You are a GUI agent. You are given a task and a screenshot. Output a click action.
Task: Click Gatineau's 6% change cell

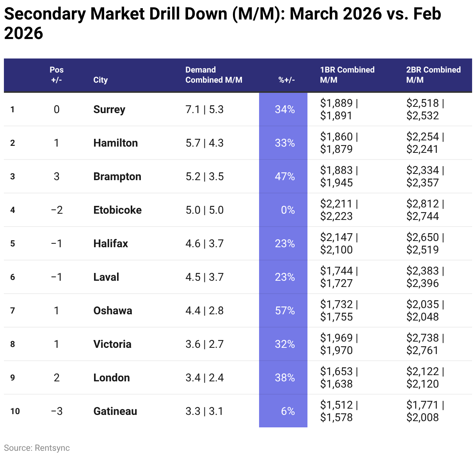pyautogui.click(x=288, y=411)
